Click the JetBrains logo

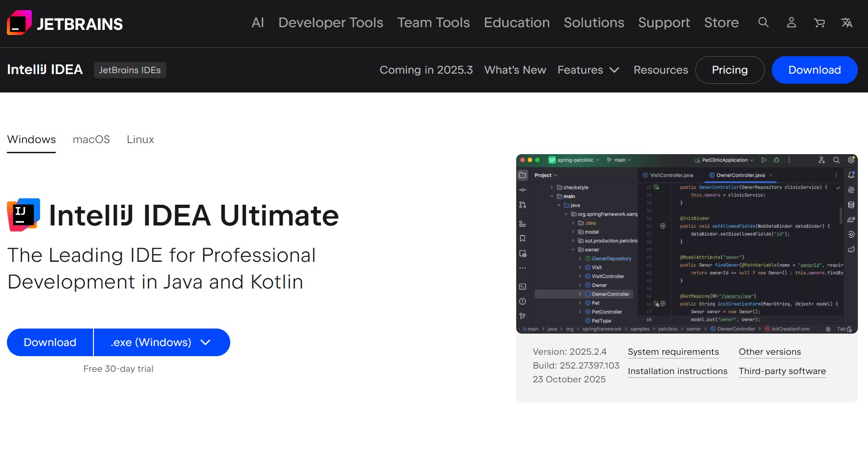(x=65, y=23)
